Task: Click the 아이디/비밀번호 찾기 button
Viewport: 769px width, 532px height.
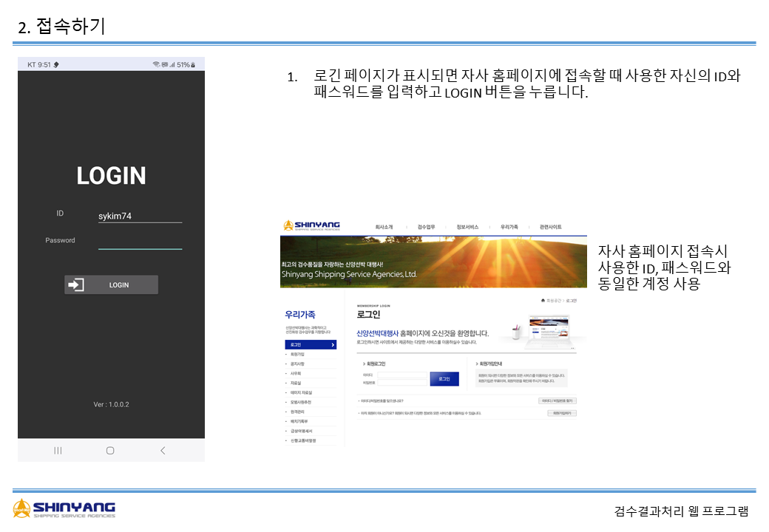Action: [557, 400]
